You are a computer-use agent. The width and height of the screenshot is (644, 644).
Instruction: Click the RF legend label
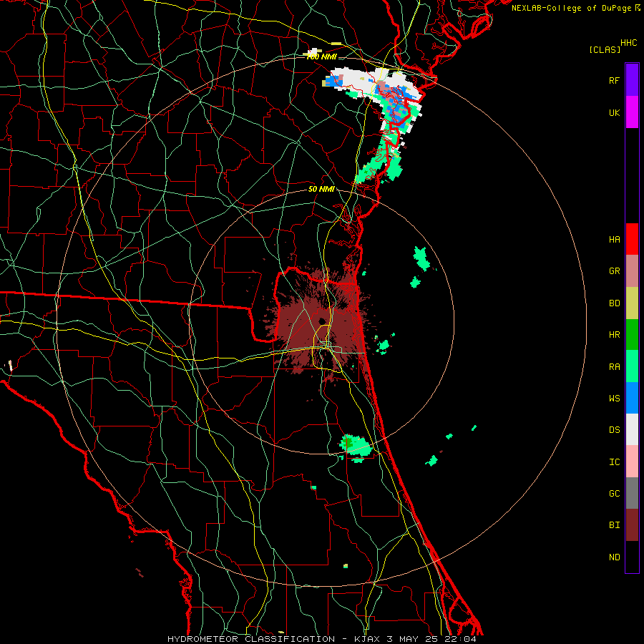tap(614, 80)
